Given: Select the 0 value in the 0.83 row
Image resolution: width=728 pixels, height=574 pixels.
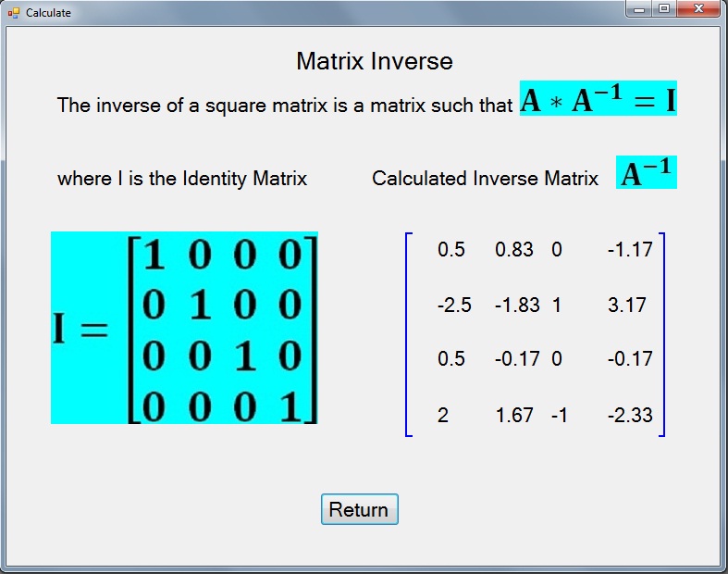Looking at the screenshot, I should tap(557, 250).
